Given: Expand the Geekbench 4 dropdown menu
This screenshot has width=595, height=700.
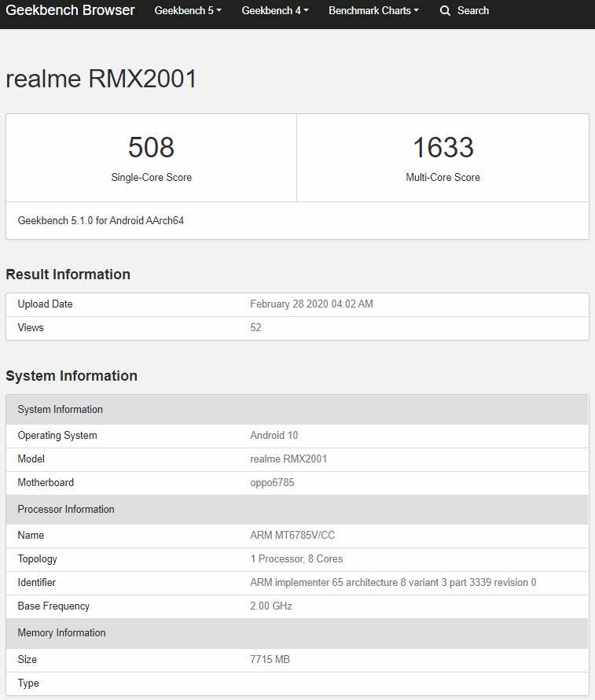Looking at the screenshot, I should tap(275, 11).
